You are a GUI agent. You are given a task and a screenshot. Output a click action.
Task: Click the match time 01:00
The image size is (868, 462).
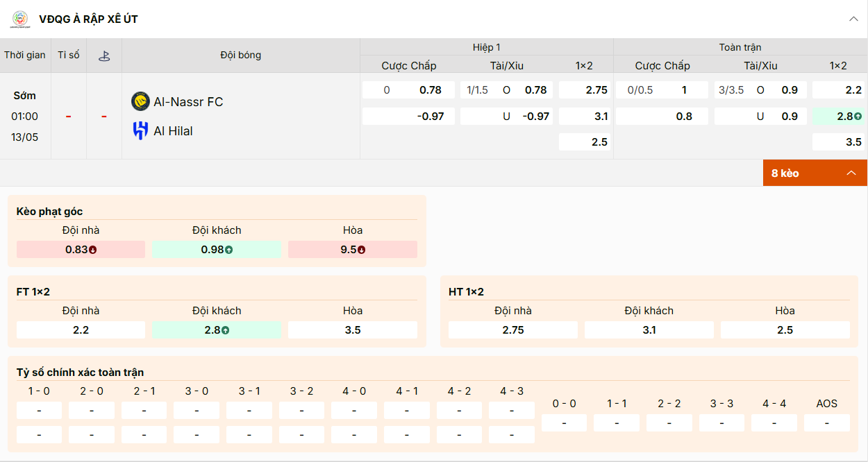coord(25,117)
